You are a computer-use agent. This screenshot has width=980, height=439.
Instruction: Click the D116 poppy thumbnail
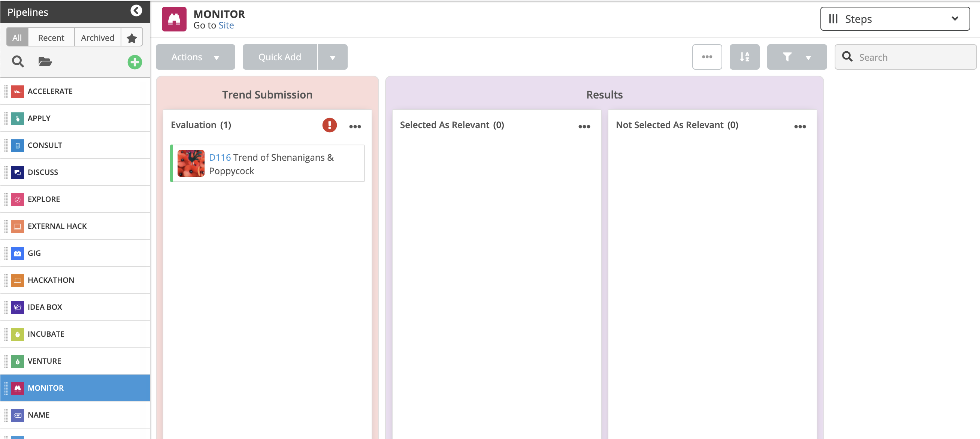click(x=191, y=164)
